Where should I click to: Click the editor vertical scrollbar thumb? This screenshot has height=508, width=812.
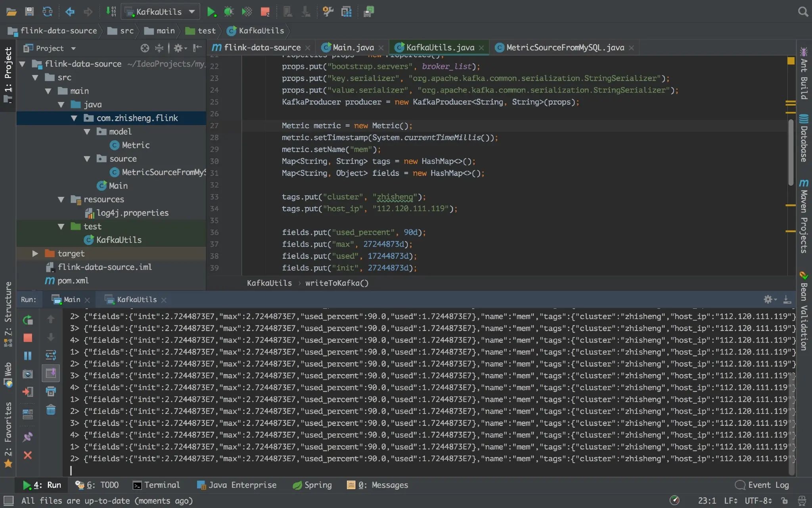point(791,153)
